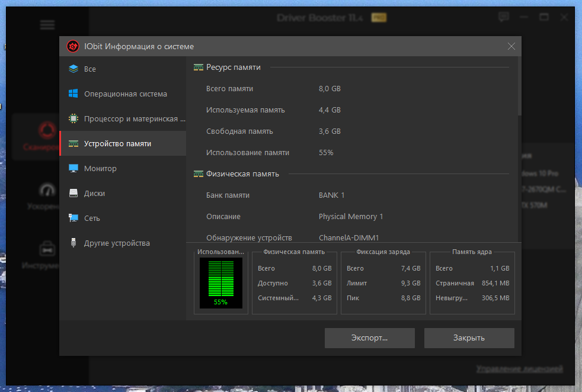Click the RAM stick icon beside Устройство памяти
This screenshot has width=582, height=392.
click(x=73, y=143)
